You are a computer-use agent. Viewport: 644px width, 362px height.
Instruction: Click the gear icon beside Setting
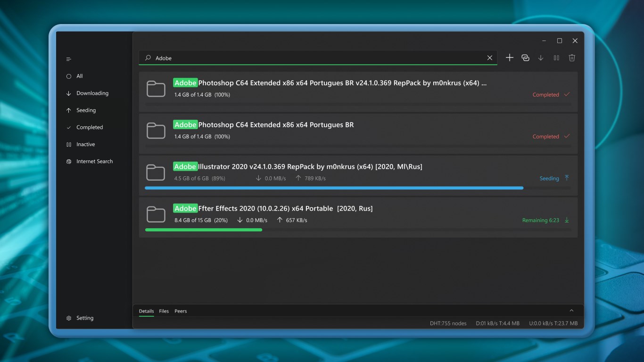click(69, 318)
